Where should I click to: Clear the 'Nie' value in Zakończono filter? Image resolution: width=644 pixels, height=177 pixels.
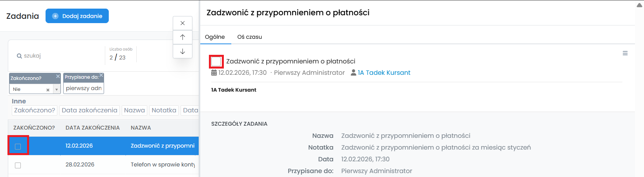coord(48,90)
